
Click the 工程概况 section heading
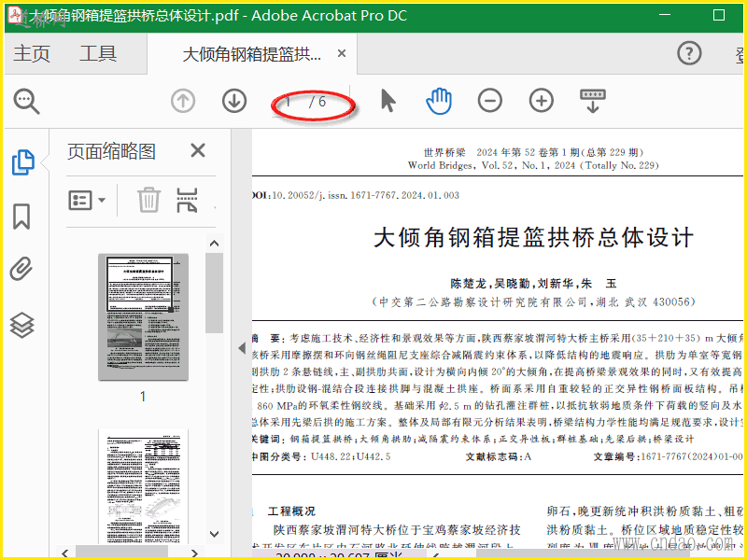click(x=291, y=511)
